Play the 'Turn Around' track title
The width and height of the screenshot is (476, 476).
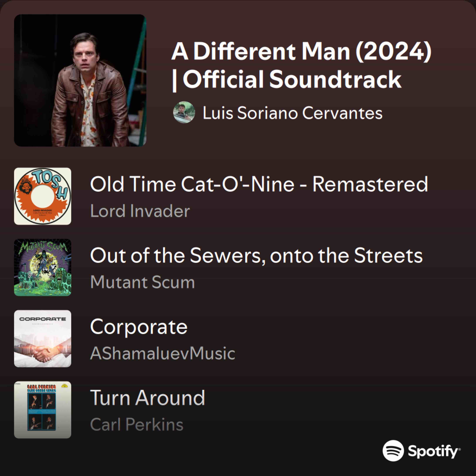tap(148, 398)
